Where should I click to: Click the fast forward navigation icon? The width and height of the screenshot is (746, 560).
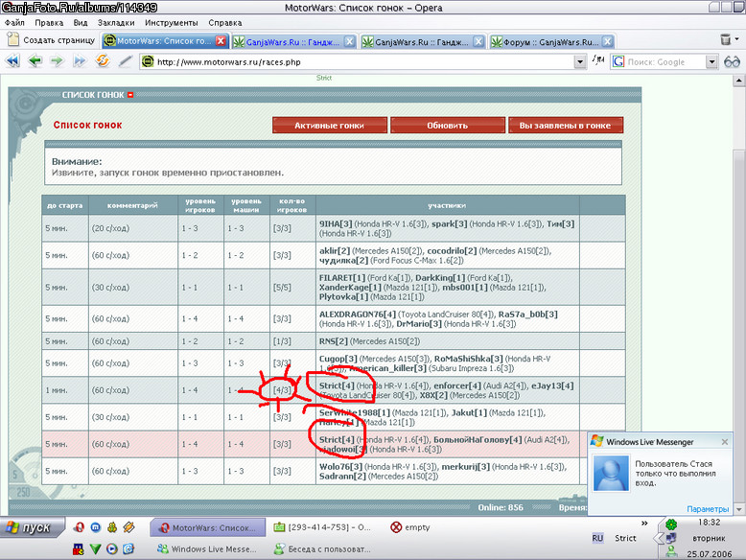point(80,61)
